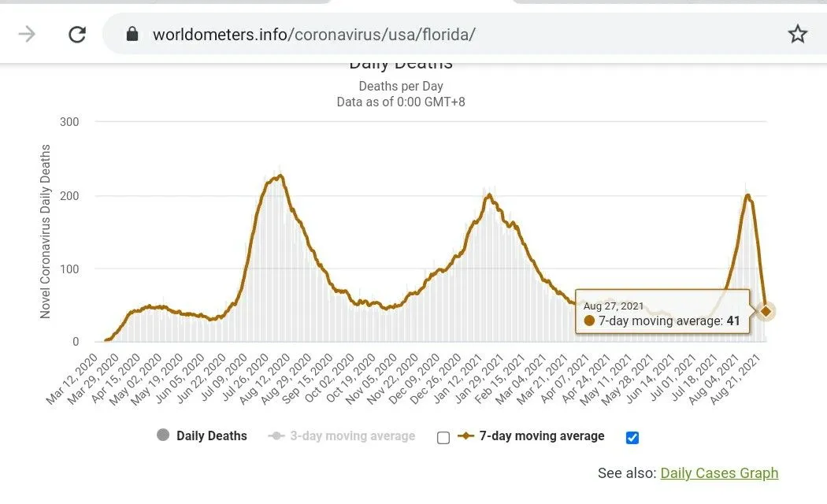This screenshot has height=504, width=827.
Task: Click the highlighted Aug 27, 2021 data point
Action: [x=766, y=311]
